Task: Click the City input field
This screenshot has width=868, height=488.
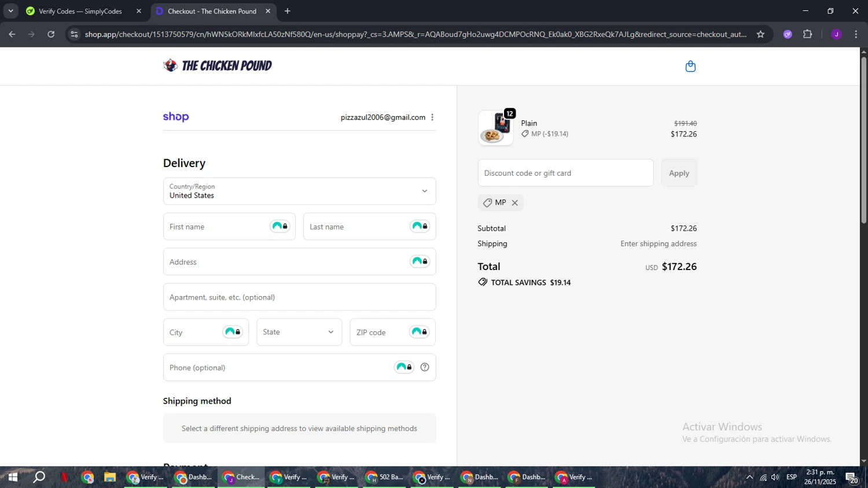Action: click(205, 332)
